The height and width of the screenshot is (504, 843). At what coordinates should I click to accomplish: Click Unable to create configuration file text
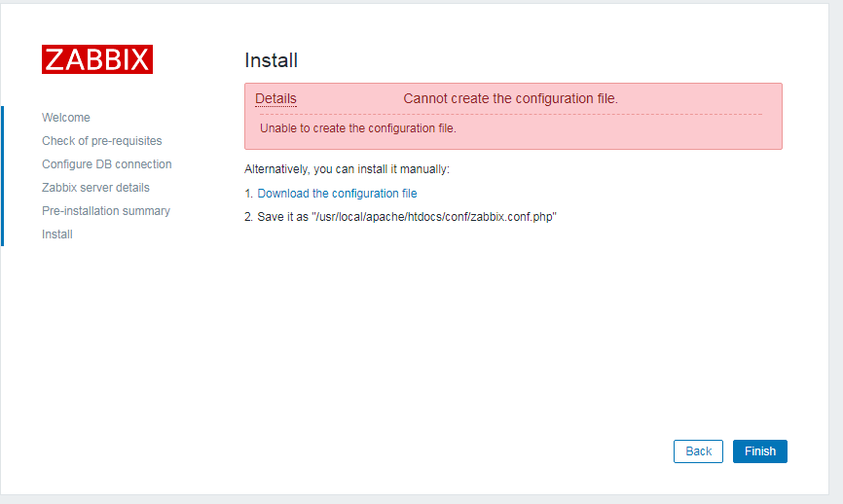[358, 128]
